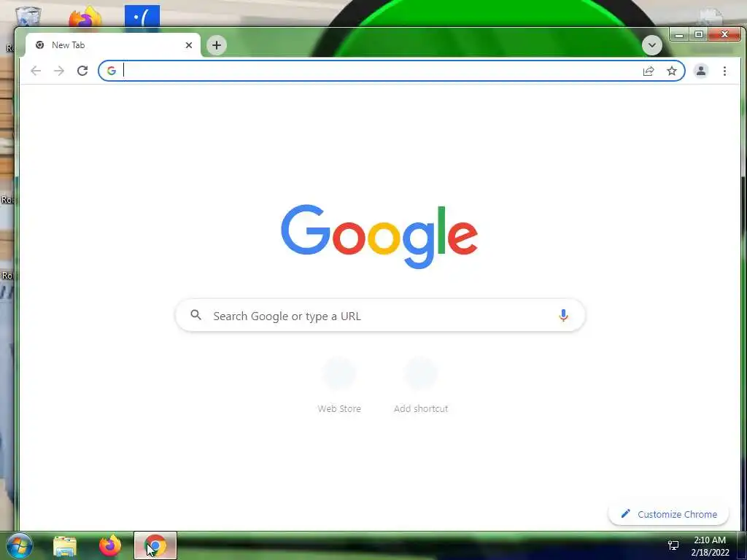
Task: Expand the tab search dropdown arrow
Action: pos(651,45)
